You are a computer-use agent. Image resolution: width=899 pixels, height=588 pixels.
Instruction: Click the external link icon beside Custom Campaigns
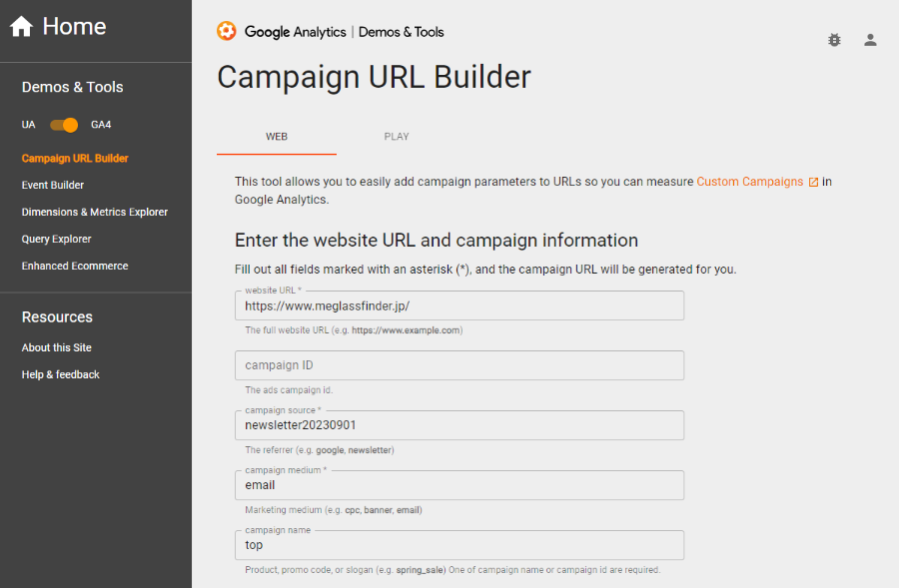click(x=813, y=183)
